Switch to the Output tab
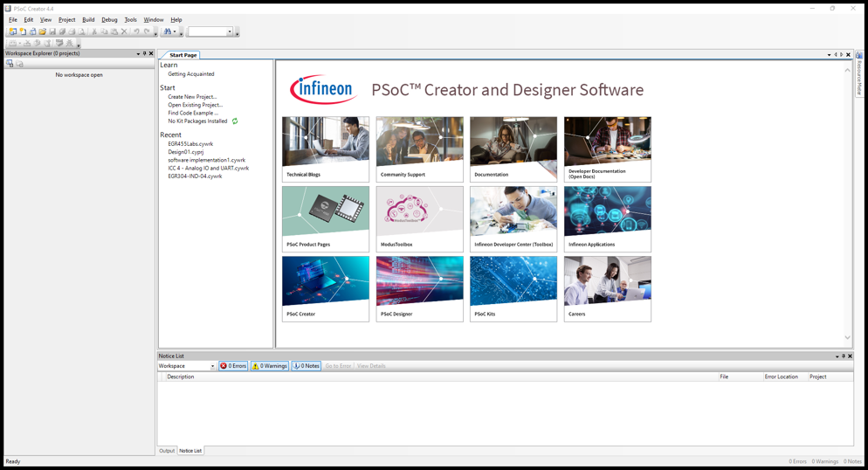868x470 pixels. 167,451
